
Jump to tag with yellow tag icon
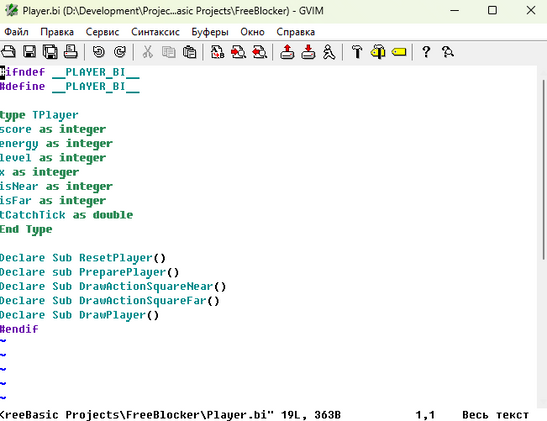click(399, 52)
